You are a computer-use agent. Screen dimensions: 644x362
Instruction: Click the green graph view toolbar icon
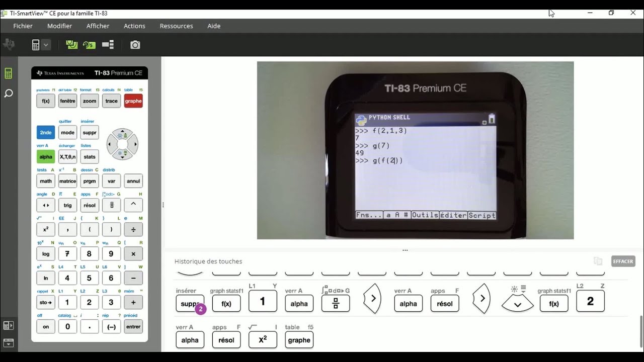tap(71, 45)
